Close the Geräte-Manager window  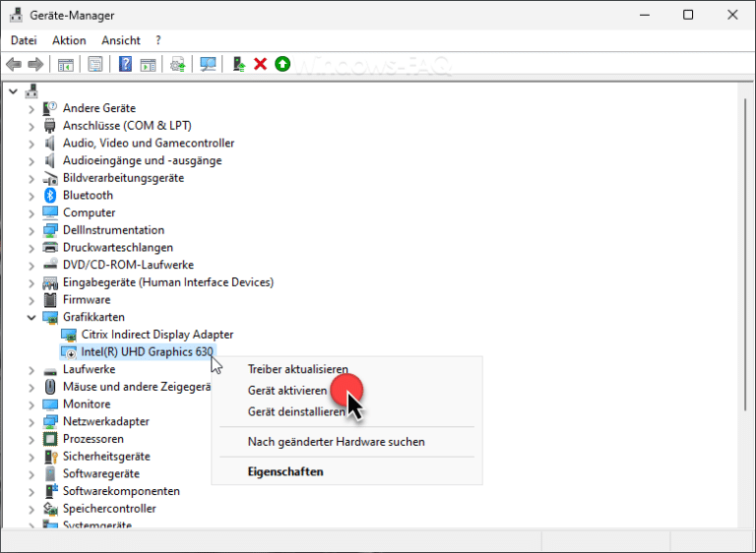click(x=732, y=15)
